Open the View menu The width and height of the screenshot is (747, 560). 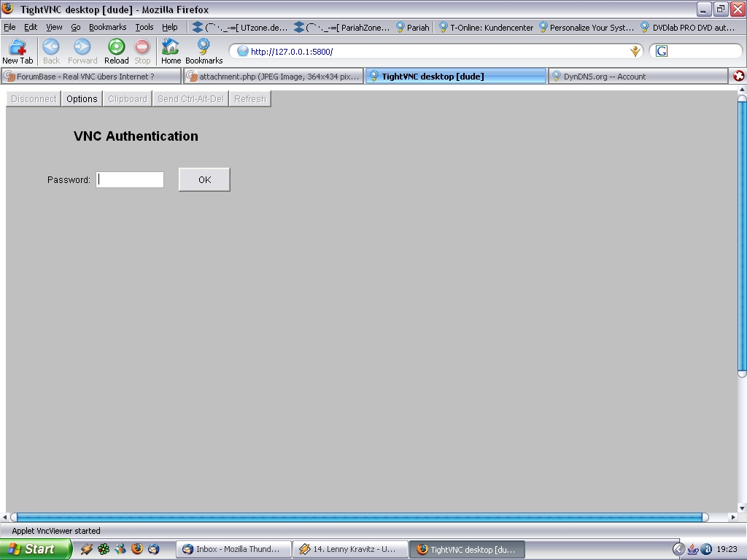pos(54,27)
